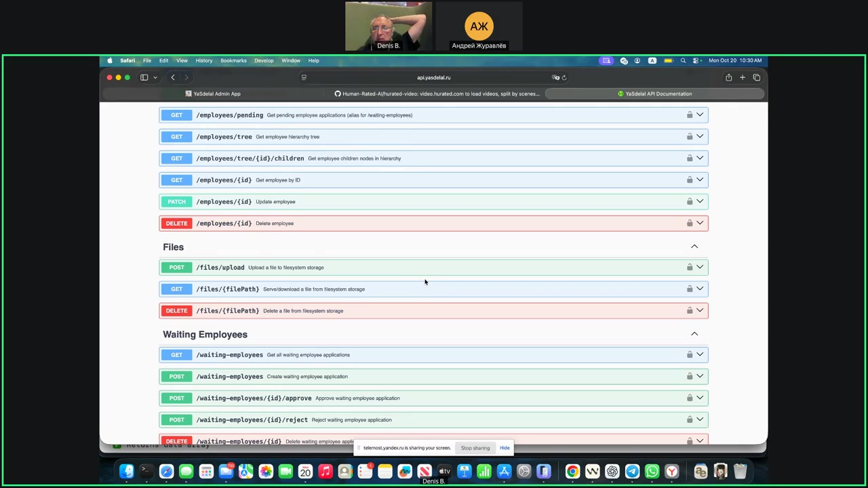Toggle lock on GET /waiting-employees
The height and width of the screenshot is (488, 868).
point(689,354)
